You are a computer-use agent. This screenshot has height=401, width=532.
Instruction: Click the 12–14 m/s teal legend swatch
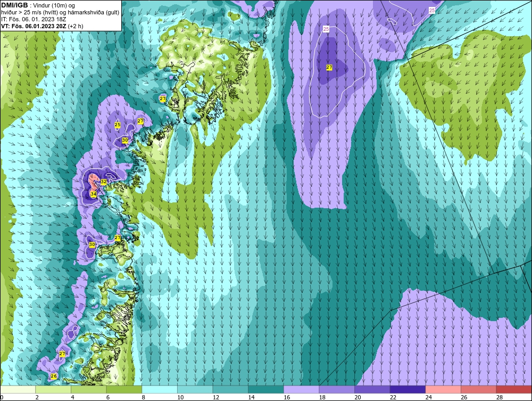pyautogui.click(x=230, y=389)
